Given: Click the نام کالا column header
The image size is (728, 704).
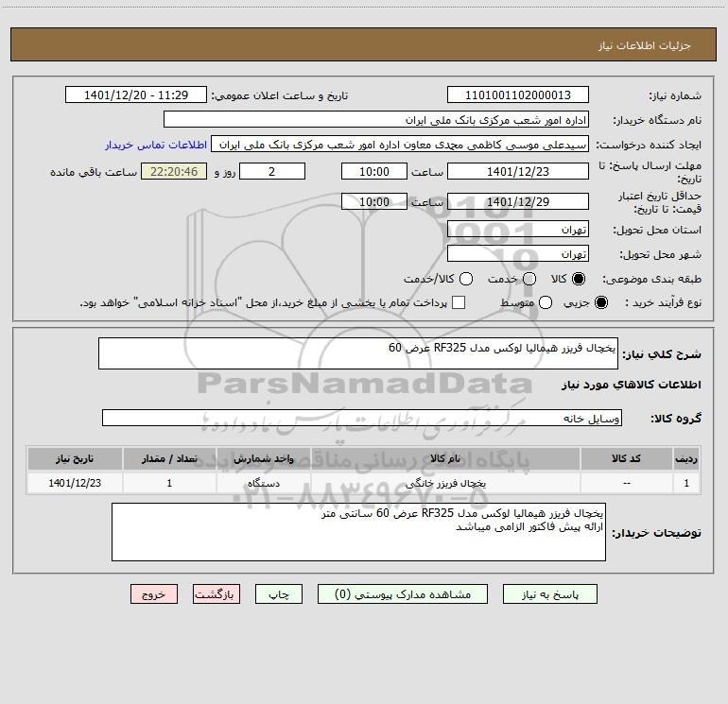Looking at the screenshot, I should pyautogui.click(x=445, y=458).
